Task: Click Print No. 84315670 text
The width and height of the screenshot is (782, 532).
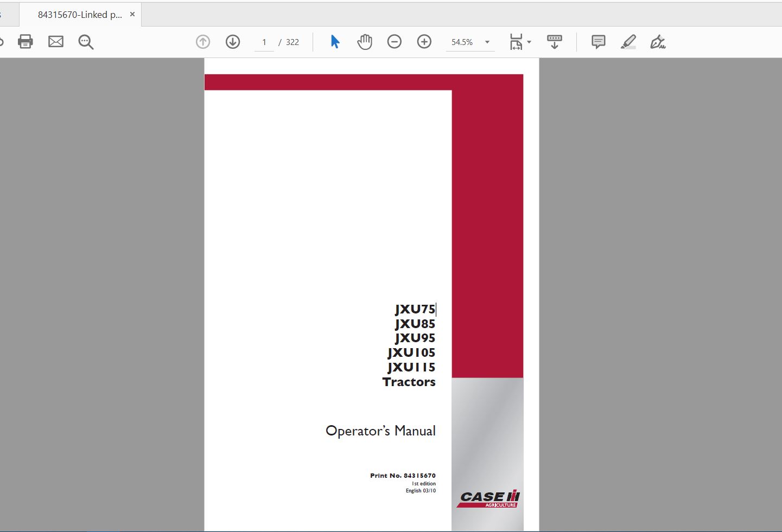Action: [403, 476]
